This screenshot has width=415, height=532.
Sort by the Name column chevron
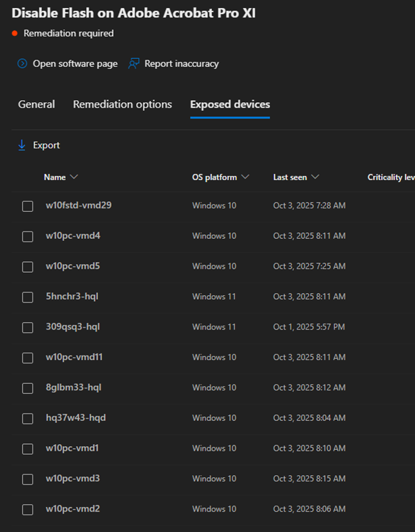click(74, 177)
